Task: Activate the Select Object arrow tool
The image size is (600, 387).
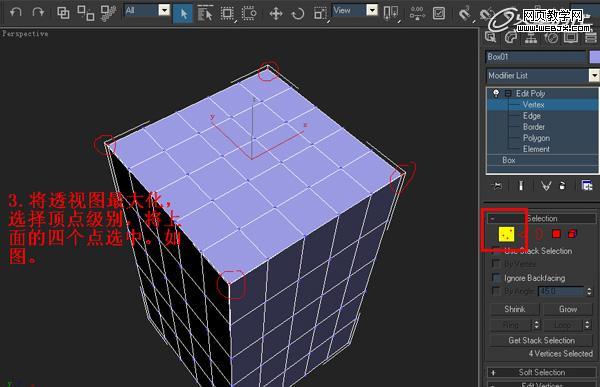Action: point(183,14)
